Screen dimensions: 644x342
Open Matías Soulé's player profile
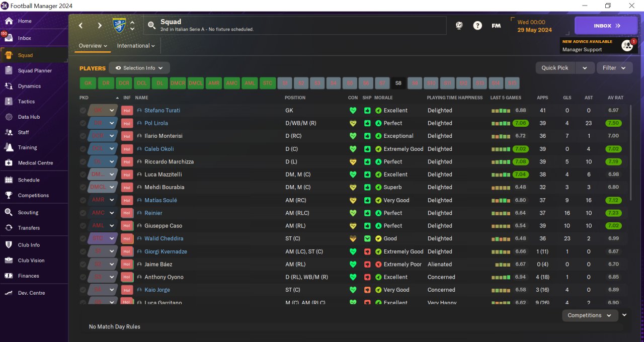(x=160, y=200)
